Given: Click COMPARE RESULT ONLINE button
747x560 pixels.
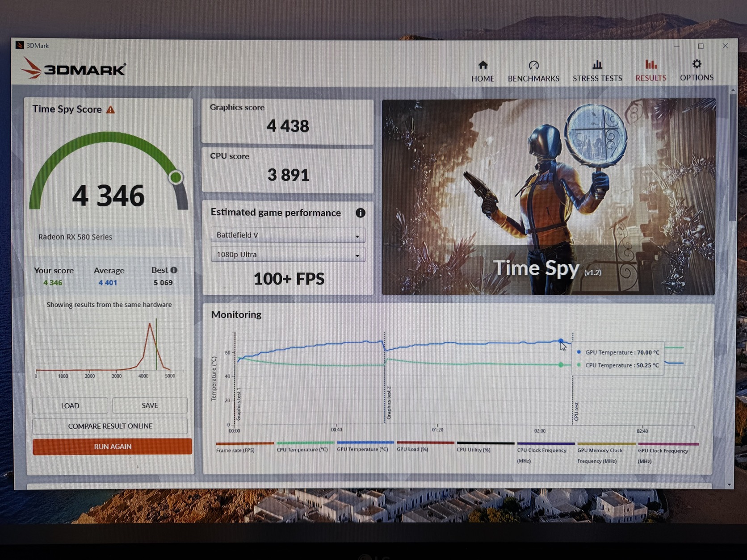Looking at the screenshot, I should [110, 426].
